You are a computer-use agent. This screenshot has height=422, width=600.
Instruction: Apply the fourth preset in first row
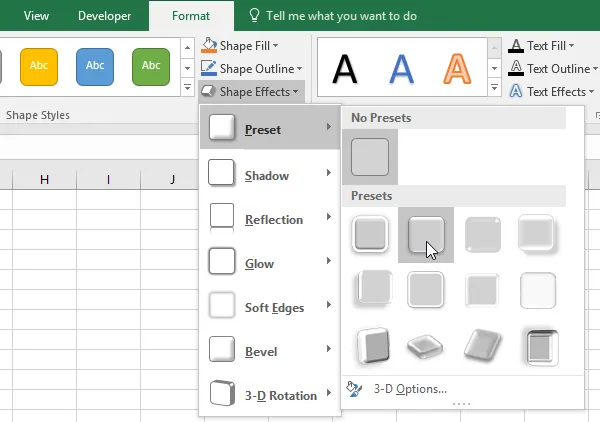pos(537,234)
